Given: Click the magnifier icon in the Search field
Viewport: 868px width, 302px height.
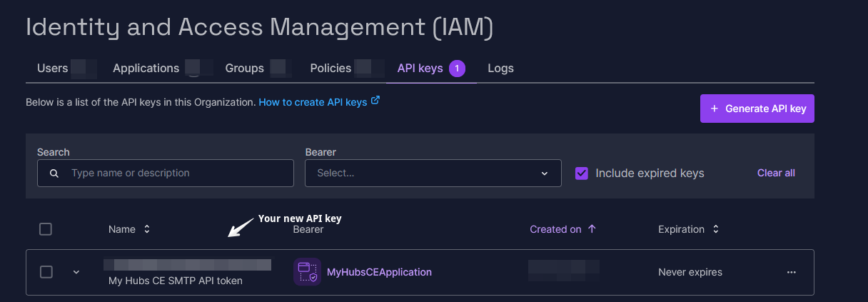Looking at the screenshot, I should [54, 173].
